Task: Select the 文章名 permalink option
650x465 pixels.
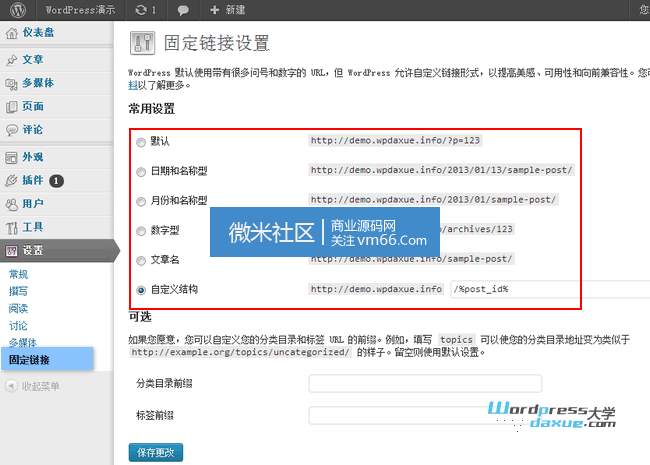Action: pos(141,260)
